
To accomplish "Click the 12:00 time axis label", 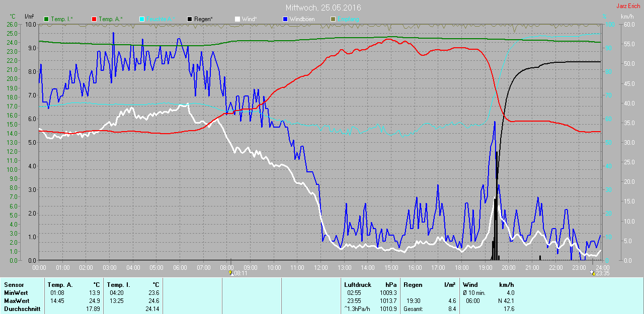I will tap(320, 267).
